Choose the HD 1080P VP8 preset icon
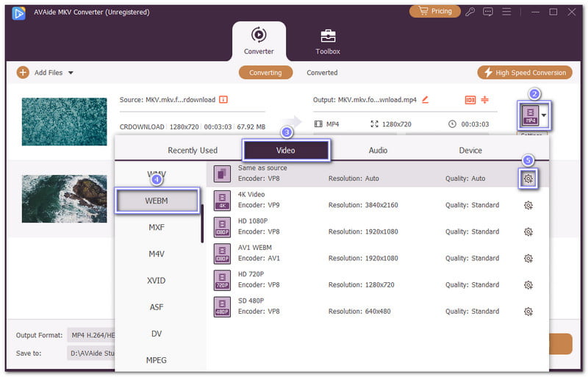 222,227
